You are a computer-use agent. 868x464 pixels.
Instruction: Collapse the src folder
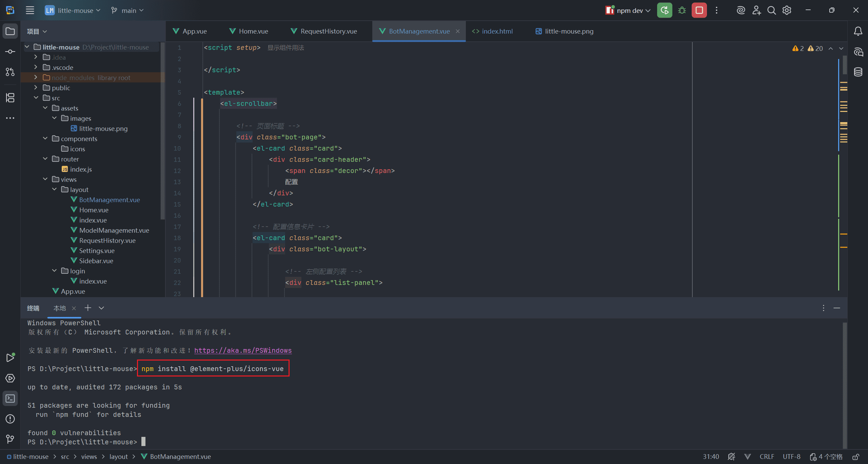pos(36,98)
